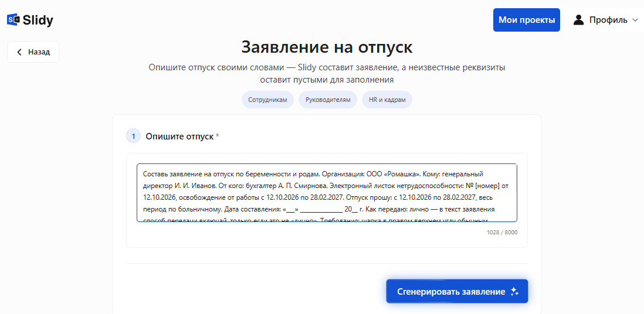Viewport: 644px width, 314px height.
Task: Open the Мои проекты page
Action: 527,20
